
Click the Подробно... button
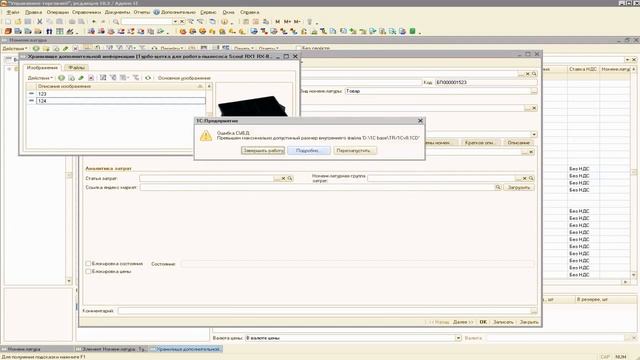309,151
